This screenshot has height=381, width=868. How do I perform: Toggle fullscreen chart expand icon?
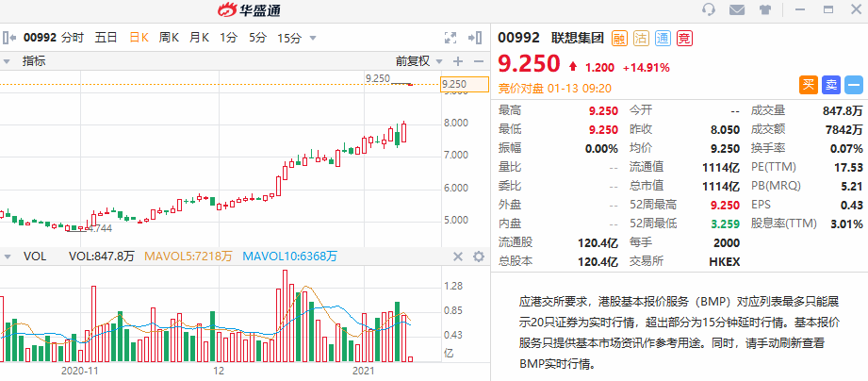450,38
